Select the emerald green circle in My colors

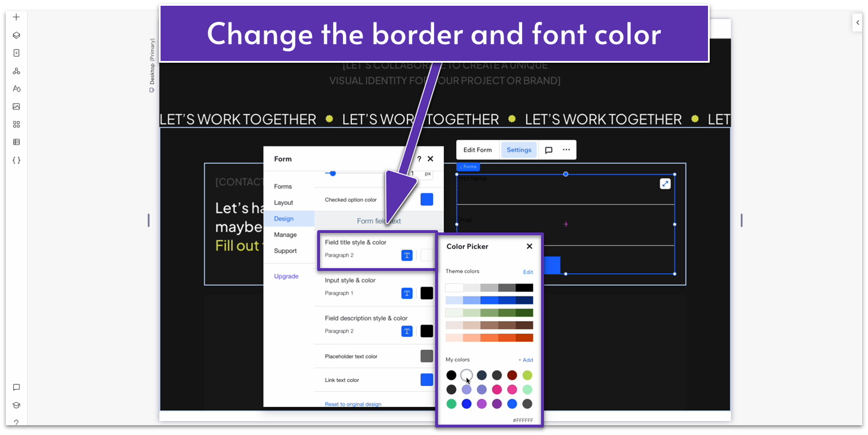pos(451,404)
